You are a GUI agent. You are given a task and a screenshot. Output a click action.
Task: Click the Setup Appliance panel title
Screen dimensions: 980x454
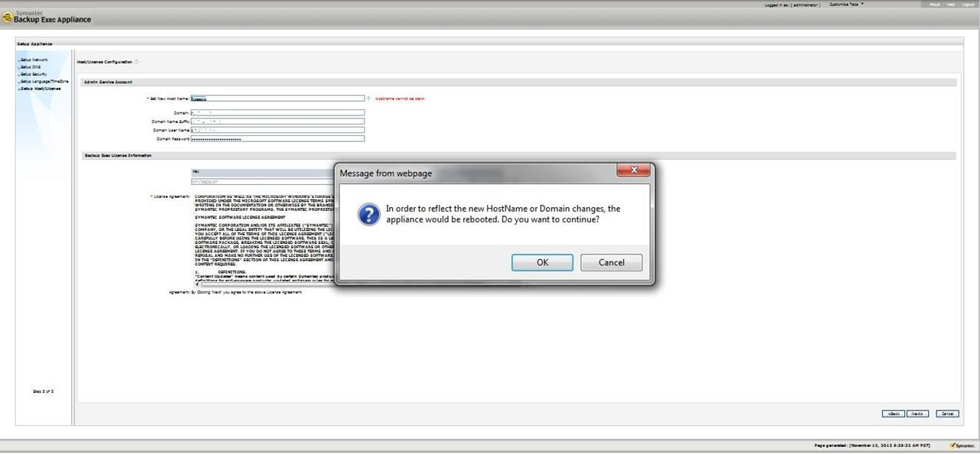34,44
